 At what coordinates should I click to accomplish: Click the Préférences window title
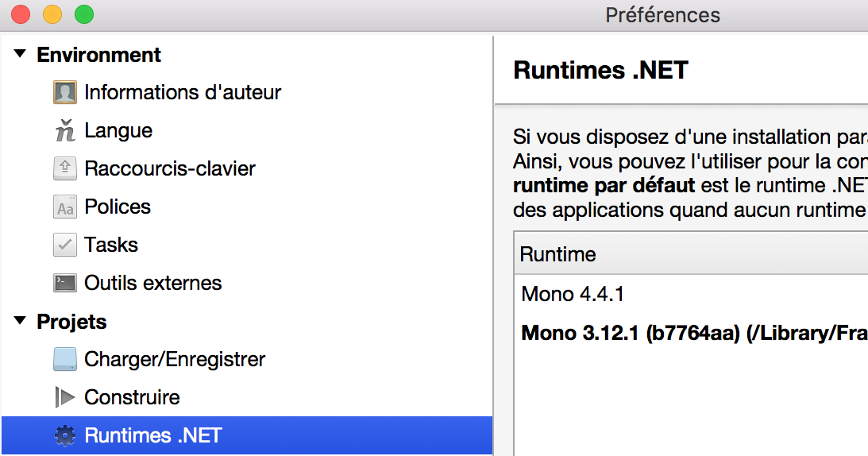662,15
